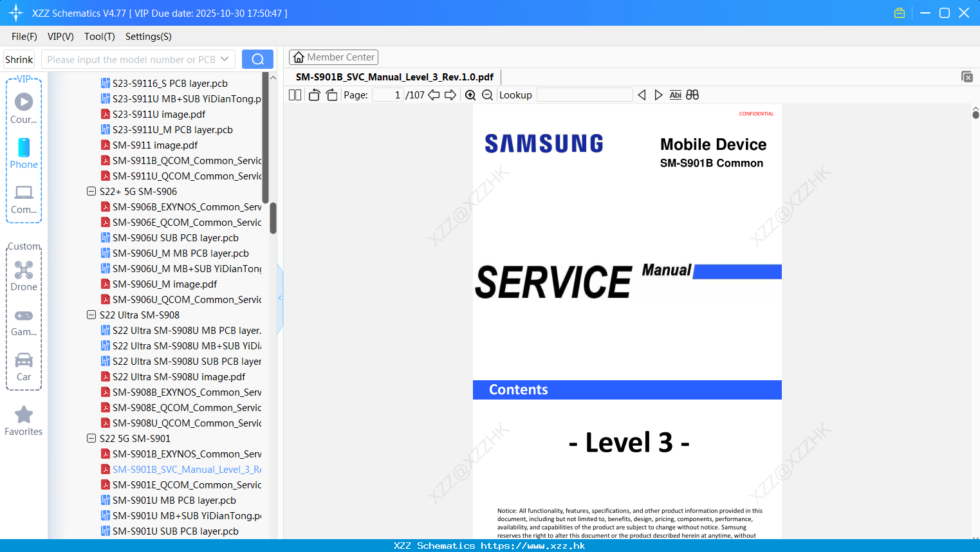Open the Courses sidebar category
Screen dimensions: 980x552
(24, 109)
